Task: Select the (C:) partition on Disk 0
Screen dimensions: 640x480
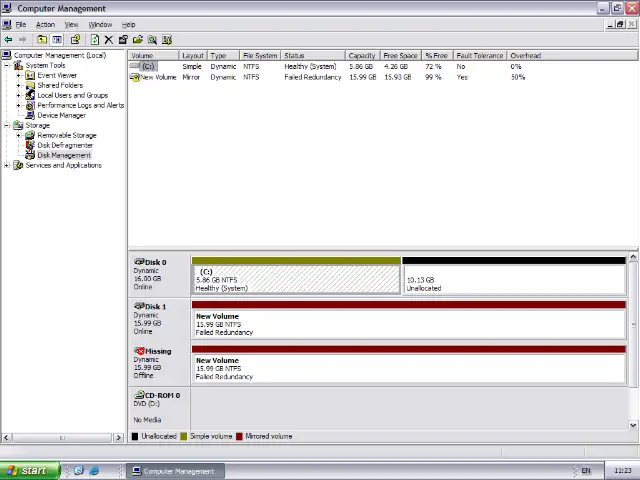Action: pyautogui.click(x=296, y=279)
